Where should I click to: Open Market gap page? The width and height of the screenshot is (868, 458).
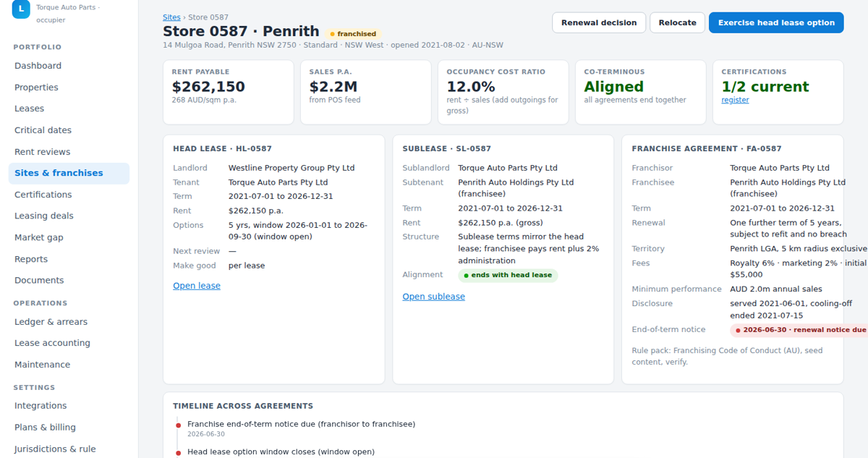pos(69,237)
